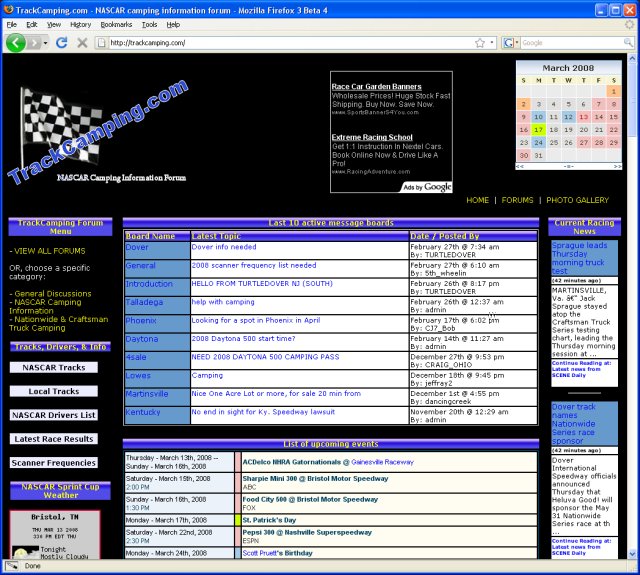Click the status bar page icon

11,566
